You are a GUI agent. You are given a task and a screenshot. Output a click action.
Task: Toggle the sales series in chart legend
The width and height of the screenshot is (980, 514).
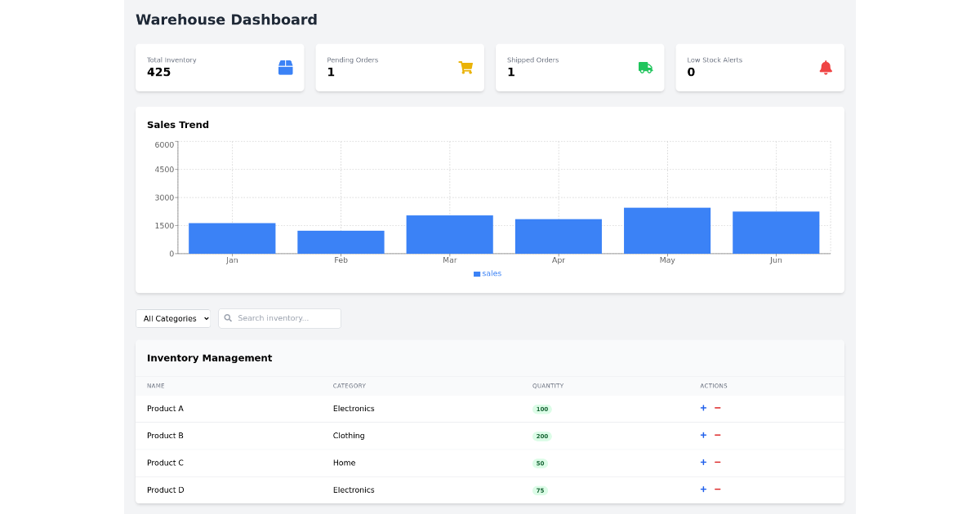pyautogui.click(x=487, y=273)
